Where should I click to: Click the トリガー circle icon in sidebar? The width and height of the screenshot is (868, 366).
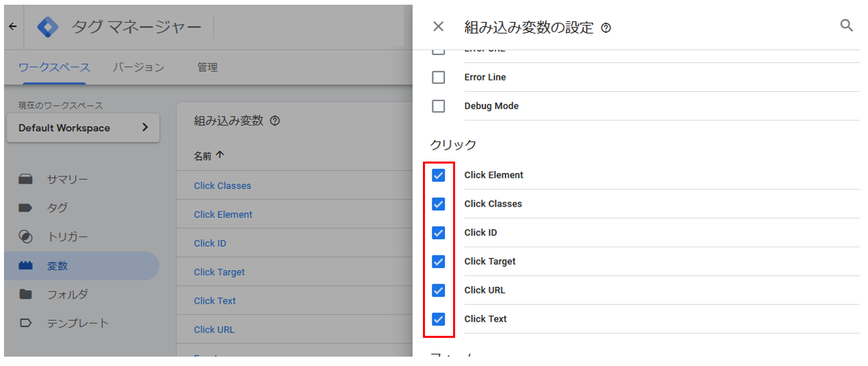coord(25,237)
